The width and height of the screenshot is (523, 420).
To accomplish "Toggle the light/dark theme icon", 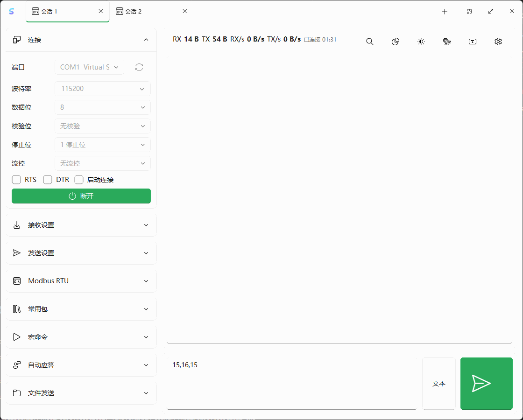I will pyautogui.click(x=421, y=42).
